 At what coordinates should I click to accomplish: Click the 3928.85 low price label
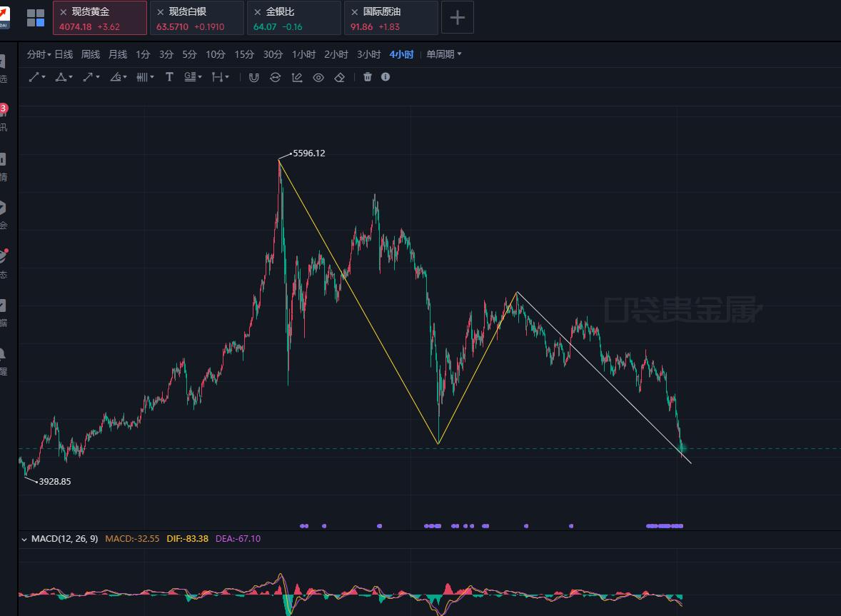[55, 481]
